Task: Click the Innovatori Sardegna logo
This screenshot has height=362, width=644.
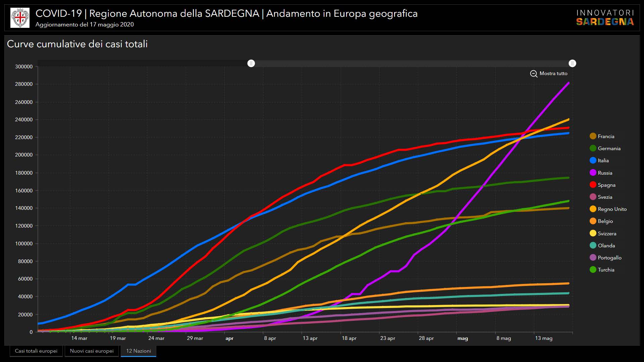Action: tap(605, 18)
